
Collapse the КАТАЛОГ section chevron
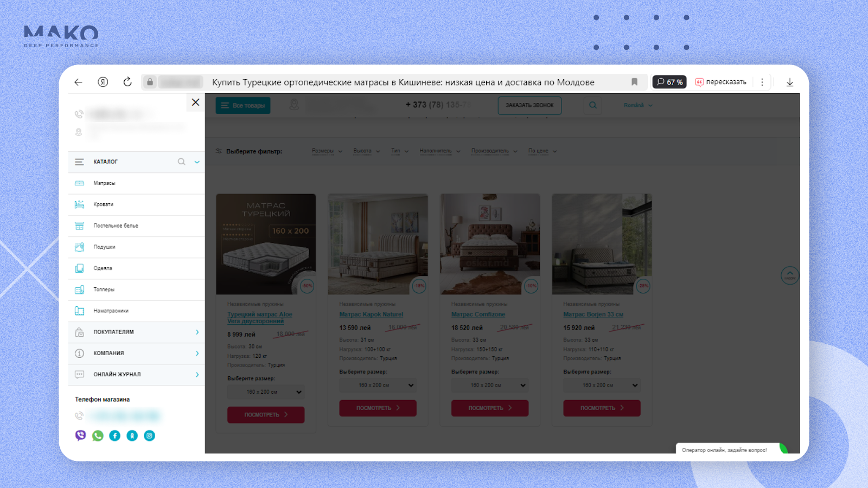click(x=197, y=162)
